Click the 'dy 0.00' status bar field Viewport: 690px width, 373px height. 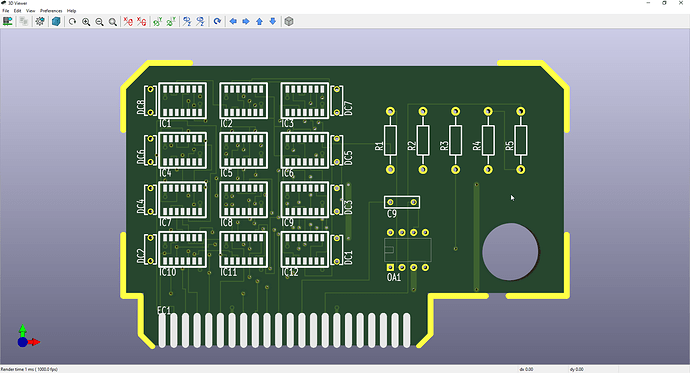click(576, 369)
